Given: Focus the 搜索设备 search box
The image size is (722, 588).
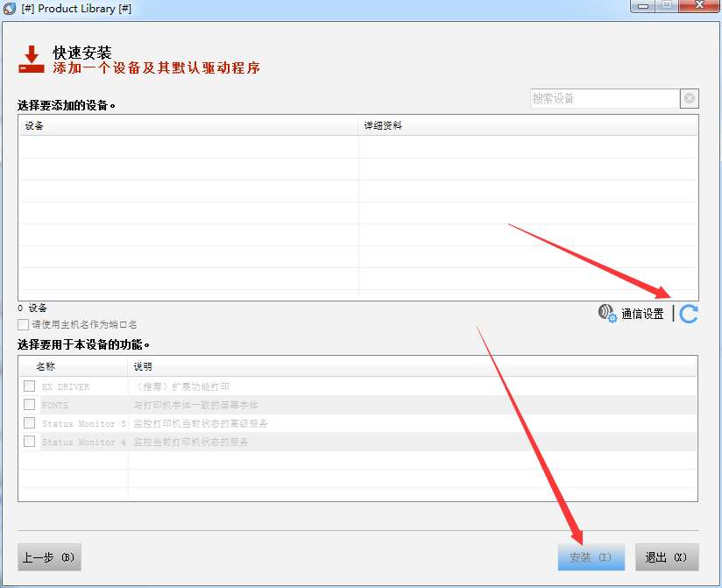Looking at the screenshot, I should pos(605,98).
